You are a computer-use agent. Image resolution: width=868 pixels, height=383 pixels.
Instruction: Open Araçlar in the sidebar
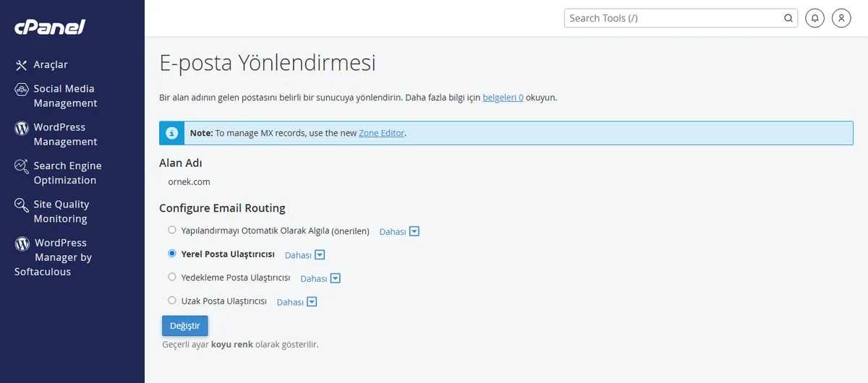click(51, 65)
